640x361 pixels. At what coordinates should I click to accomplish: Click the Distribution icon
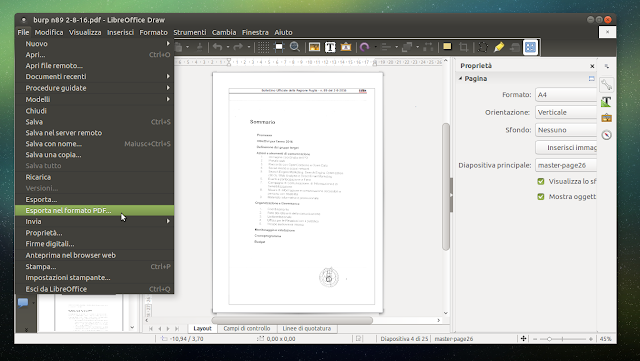pyautogui.click(x=428, y=47)
